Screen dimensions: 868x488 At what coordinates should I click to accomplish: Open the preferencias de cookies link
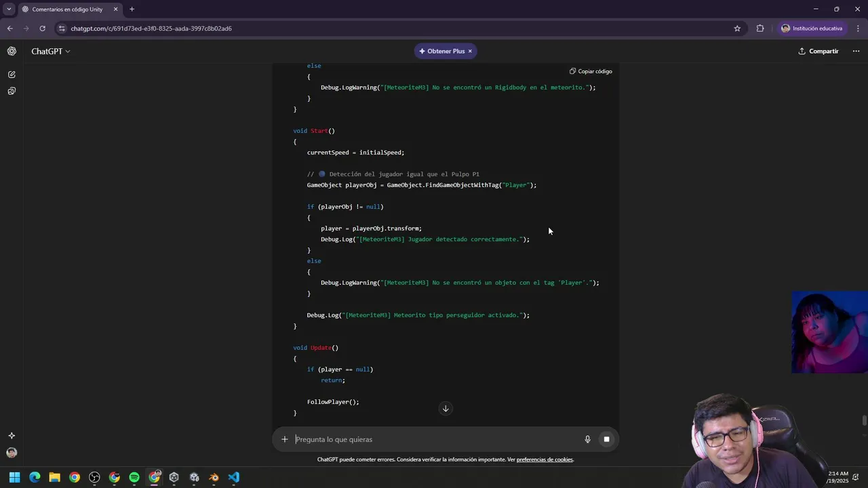pyautogui.click(x=545, y=460)
